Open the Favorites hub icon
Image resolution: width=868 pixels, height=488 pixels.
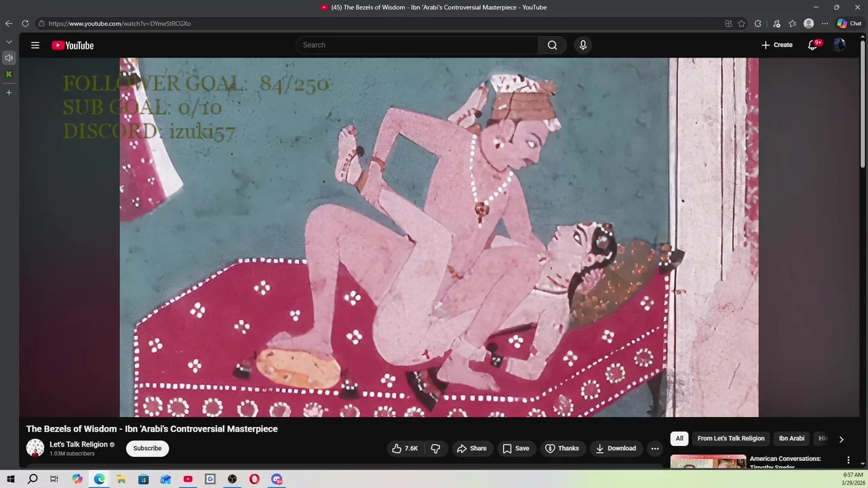(x=792, y=24)
